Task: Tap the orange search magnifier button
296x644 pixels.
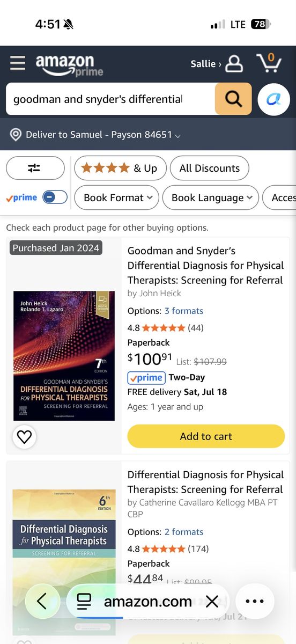Action: [233, 99]
